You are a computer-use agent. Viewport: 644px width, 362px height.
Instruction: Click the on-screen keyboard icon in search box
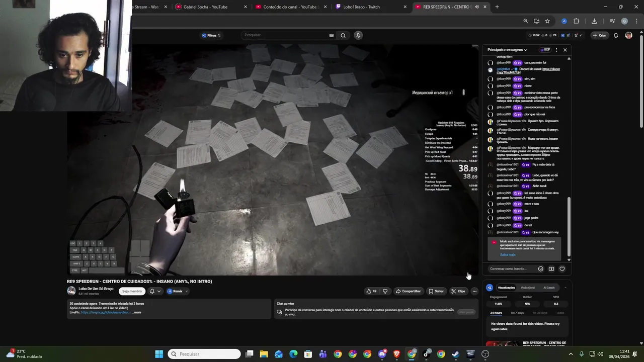coord(332,35)
